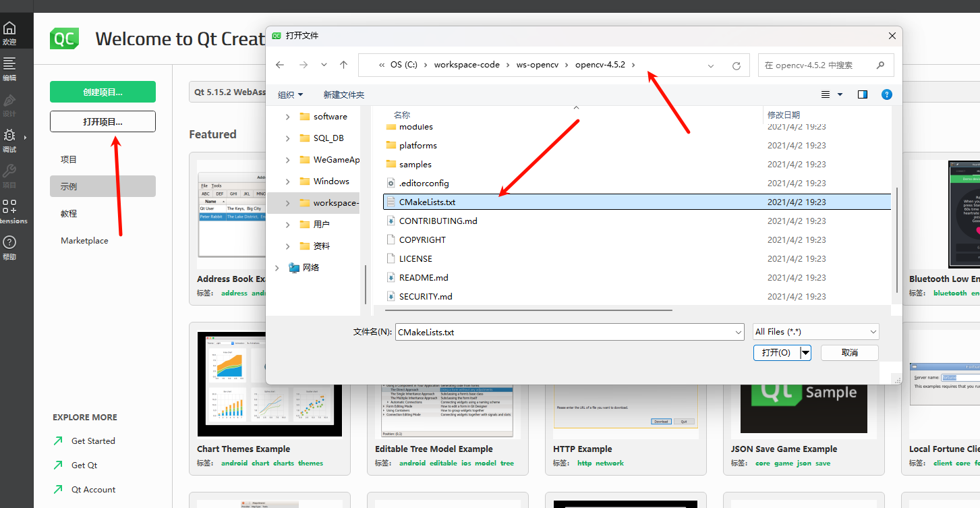
Task: Open the 组织 organize menu
Action: click(291, 94)
